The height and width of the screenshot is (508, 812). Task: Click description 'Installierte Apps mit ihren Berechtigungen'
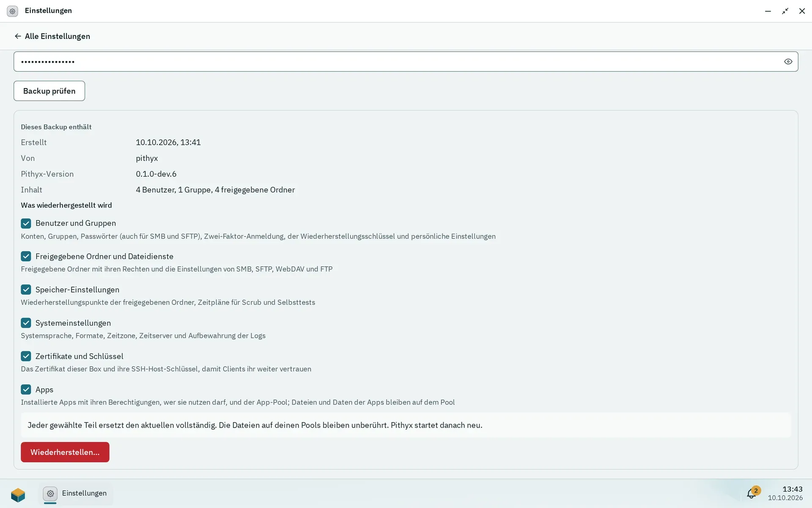(238, 402)
